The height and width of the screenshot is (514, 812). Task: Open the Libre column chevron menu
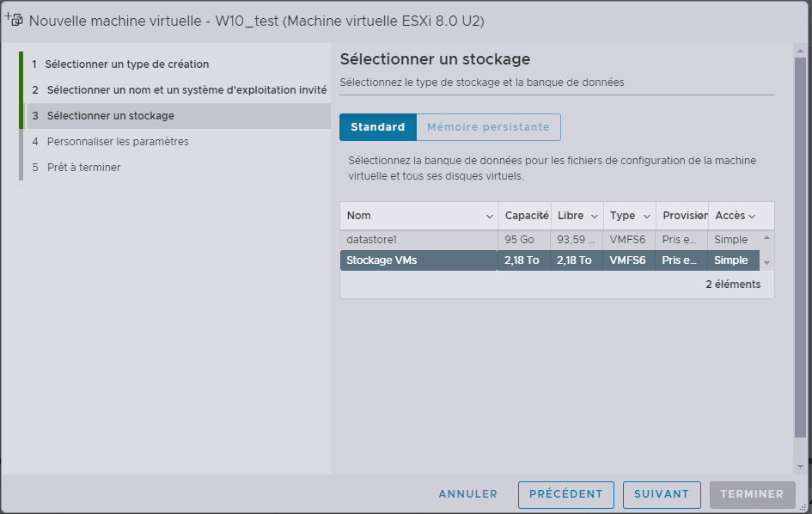595,216
